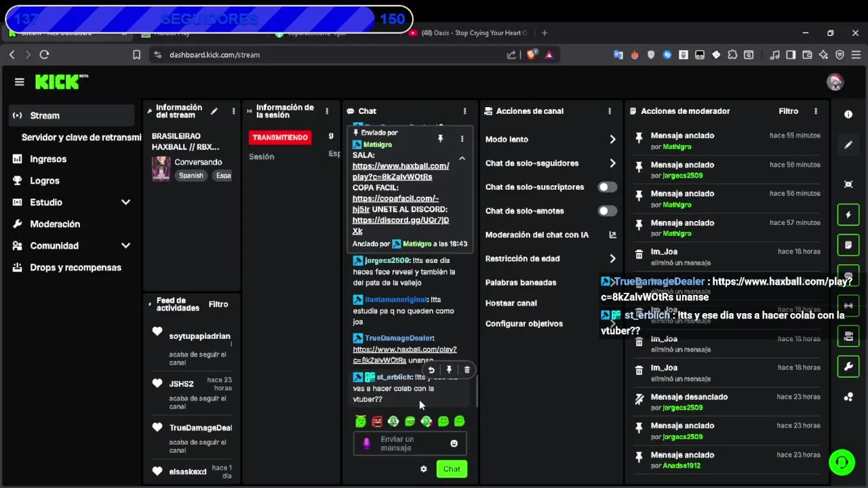Open Servidor y clave de retransmisión
Viewport: 868px width, 488px height.
[x=81, y=138]
